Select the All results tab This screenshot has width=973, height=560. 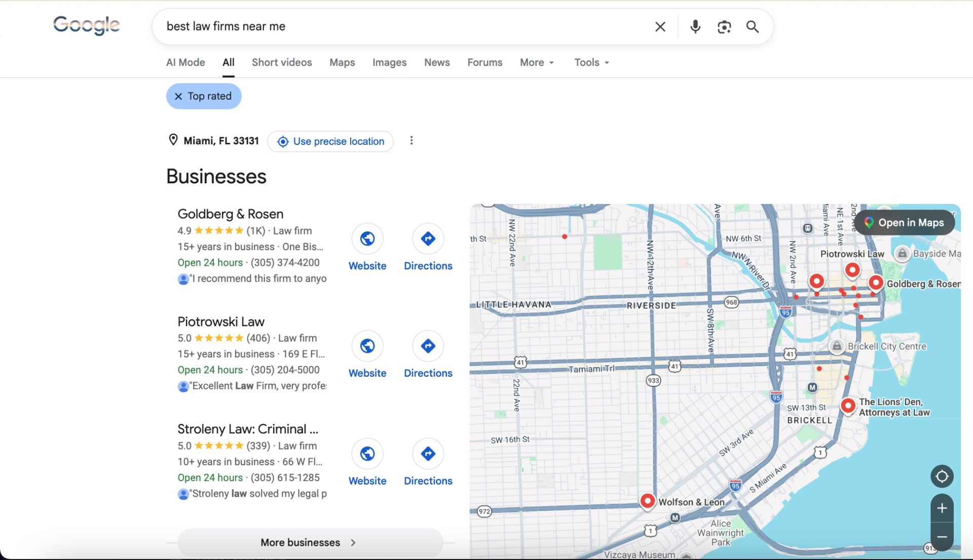point(229,62)
